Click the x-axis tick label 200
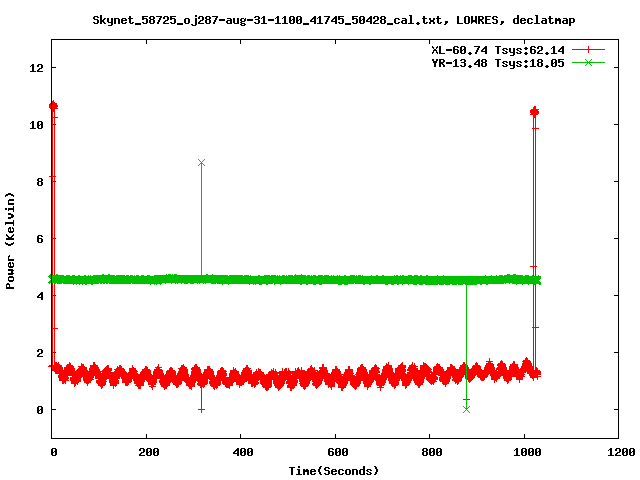 148,452
